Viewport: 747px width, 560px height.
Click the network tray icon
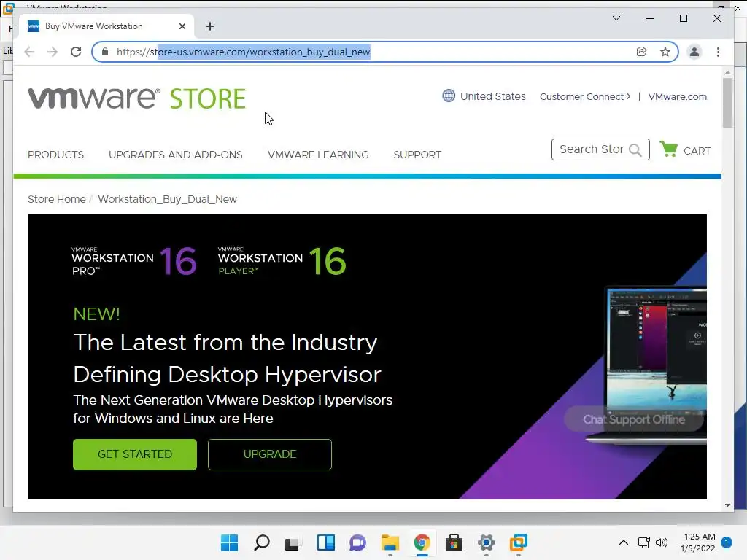point(644,542)
